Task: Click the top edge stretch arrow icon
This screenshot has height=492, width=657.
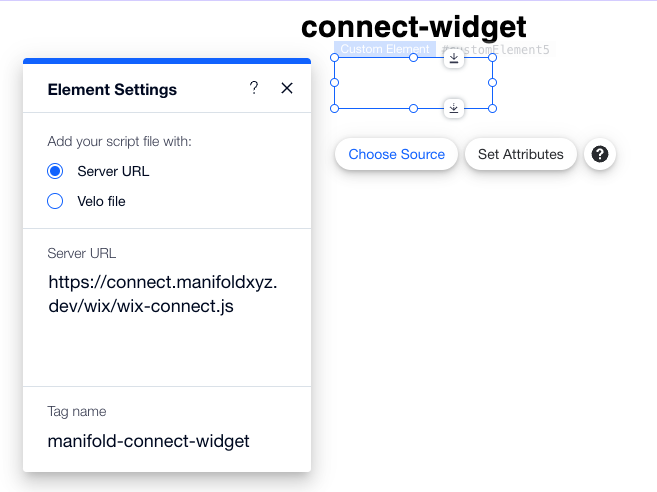Action: pos(453,58)
